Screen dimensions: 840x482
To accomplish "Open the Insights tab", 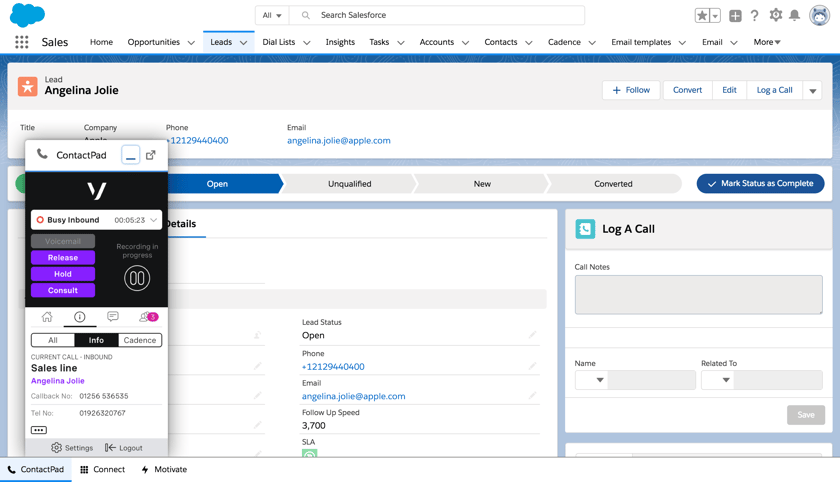I will 340,42.
